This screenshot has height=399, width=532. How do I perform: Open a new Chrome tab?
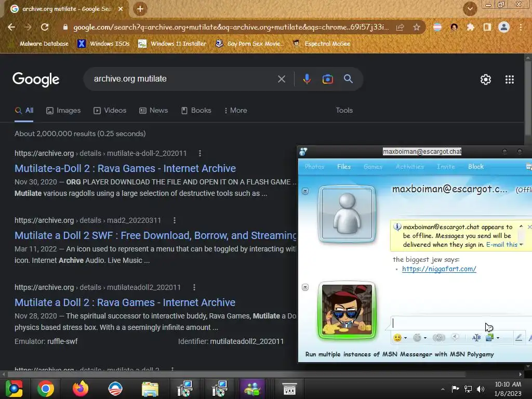click(x=140, y=9)
